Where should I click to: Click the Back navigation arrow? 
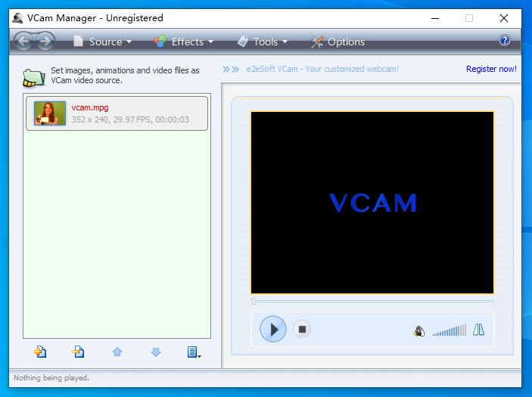(23, 42)
